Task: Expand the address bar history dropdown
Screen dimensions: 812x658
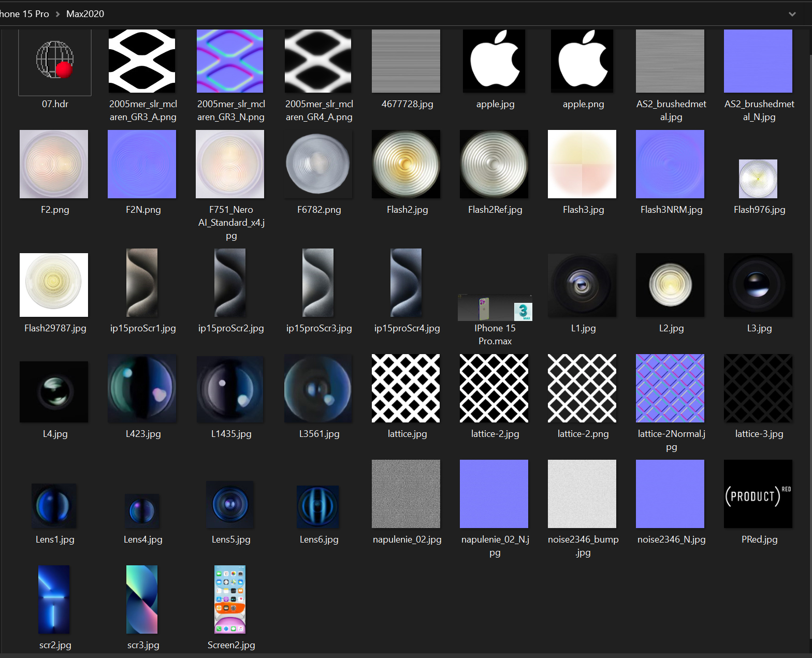Action: (x=792, y=14)
